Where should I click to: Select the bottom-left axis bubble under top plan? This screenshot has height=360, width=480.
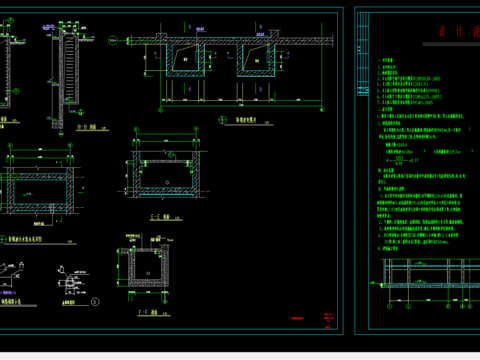click(161, 110)
